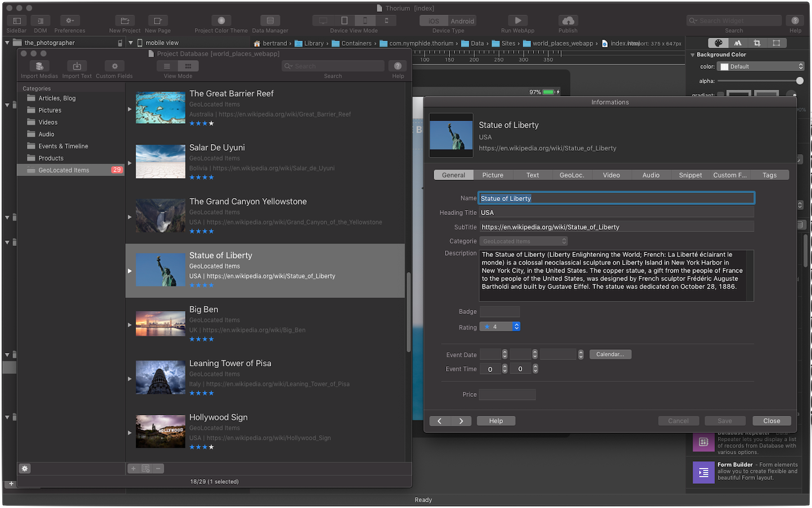This screenshot has width=812, height=508.
Task: Open the Rating dropdown
Action: (x=500, y=327)
